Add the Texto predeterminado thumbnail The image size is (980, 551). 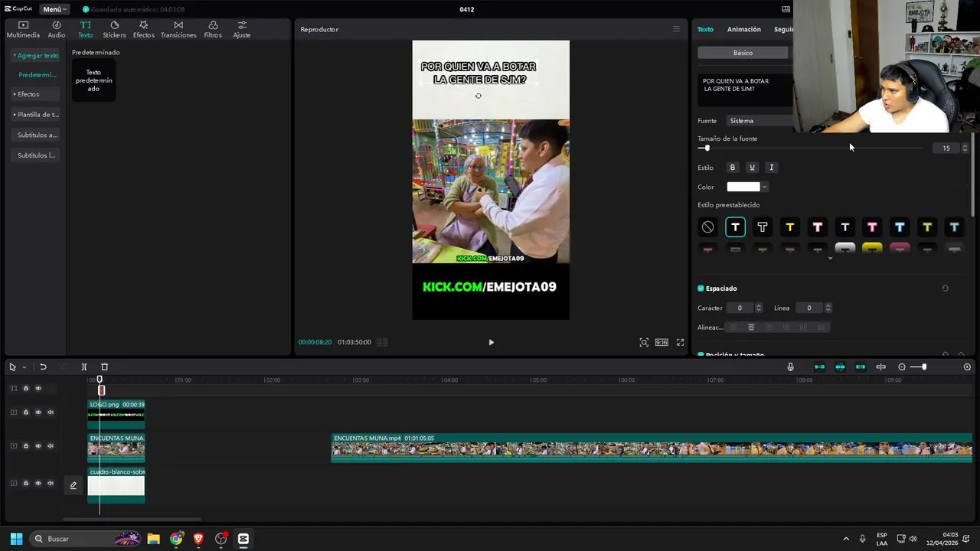[x=93, y=80]
